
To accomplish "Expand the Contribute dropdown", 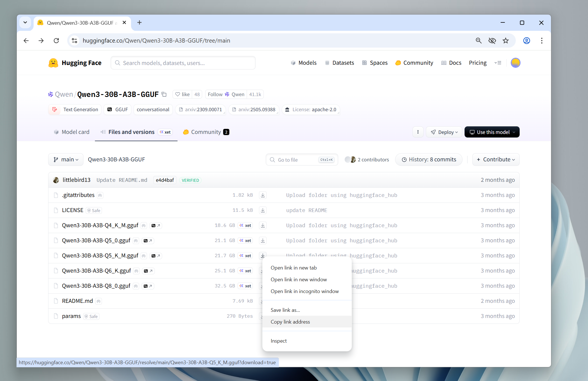I will point(496,159).
